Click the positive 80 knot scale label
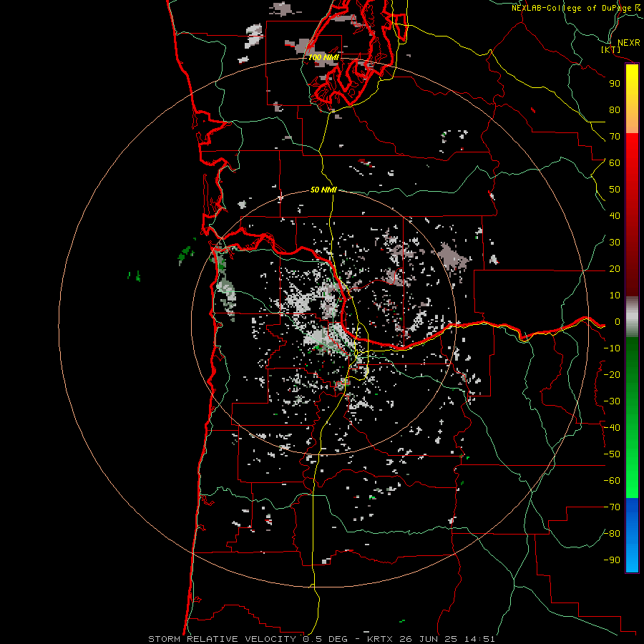This screenshot has width=644, height=644. point(615,109)
